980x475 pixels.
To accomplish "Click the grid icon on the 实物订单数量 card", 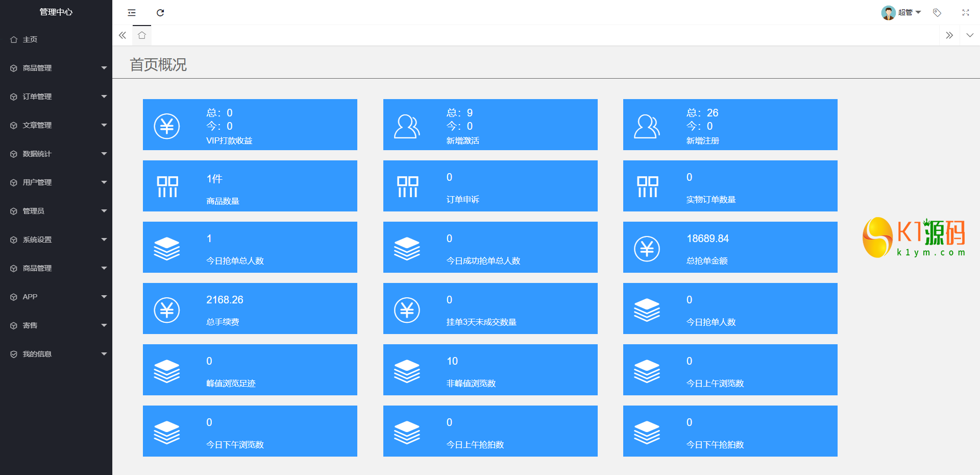I will pos(648,187).
